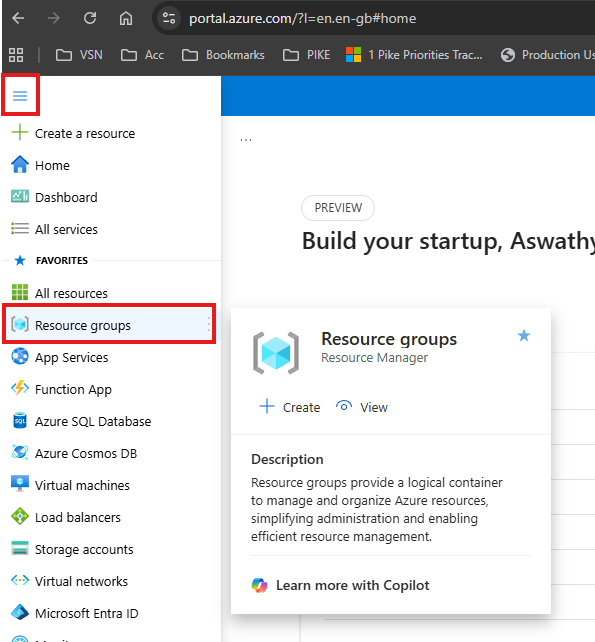Click the Azure SQL Database label
This screenshot has height=642, width=595.
(x=93, y=421)
